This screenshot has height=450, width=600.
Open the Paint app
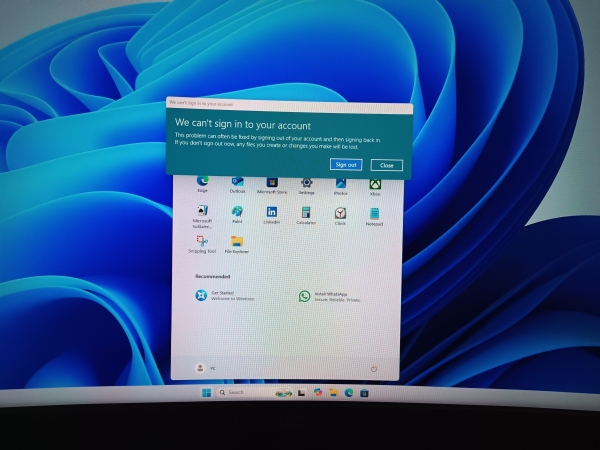237,214
